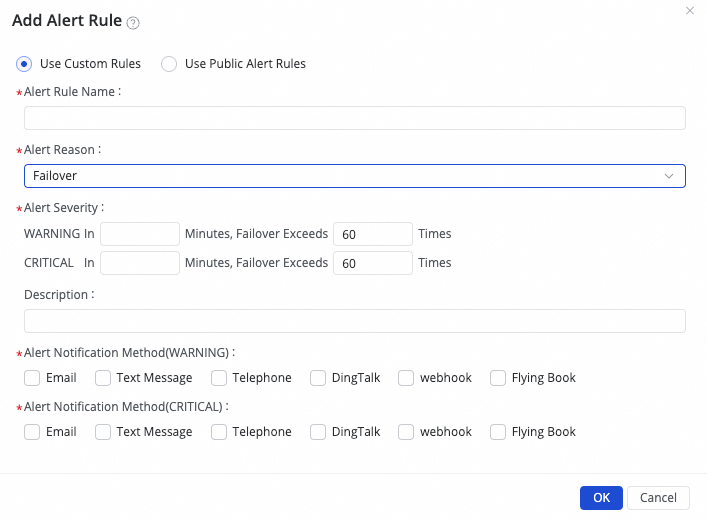707x521 pixels.
Task: Click the help icon next to Add Alert Rule
Action: (133, 23)
